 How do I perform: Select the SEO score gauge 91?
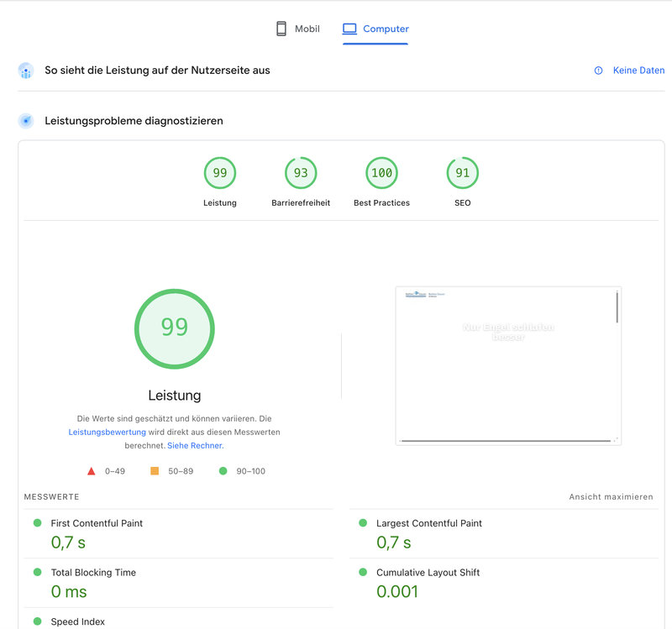pos(462,173)
